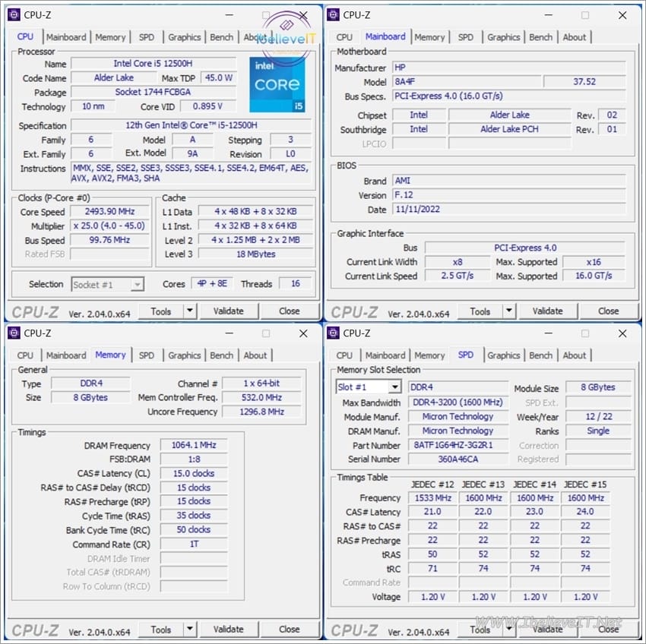Image resolution: width=646 pixels, height=644 pixels.
Task: Click Tools button in the Mainboard window
Action: tap(480, 311)
